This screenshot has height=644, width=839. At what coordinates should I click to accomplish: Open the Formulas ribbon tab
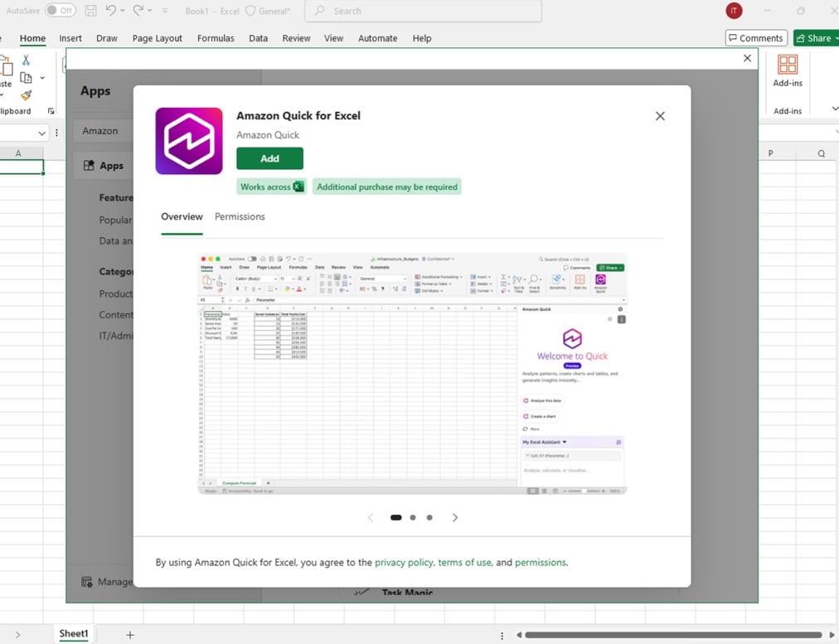[216, 38]
